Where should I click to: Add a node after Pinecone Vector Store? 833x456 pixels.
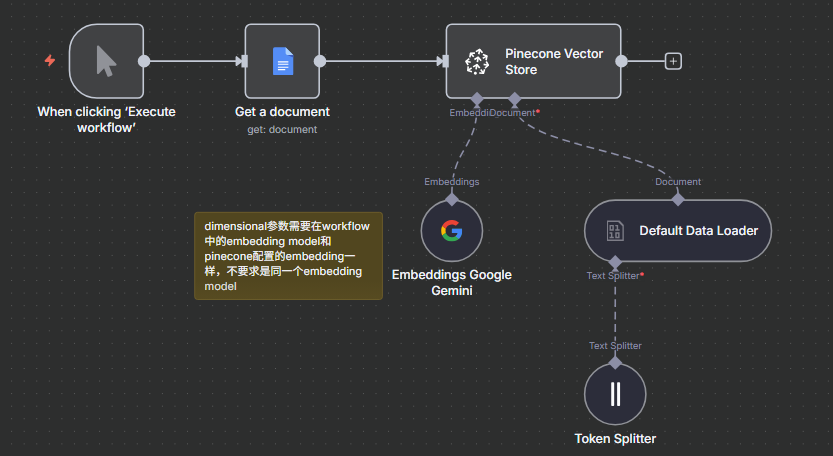pyautogui.click(x=673, y=61)
